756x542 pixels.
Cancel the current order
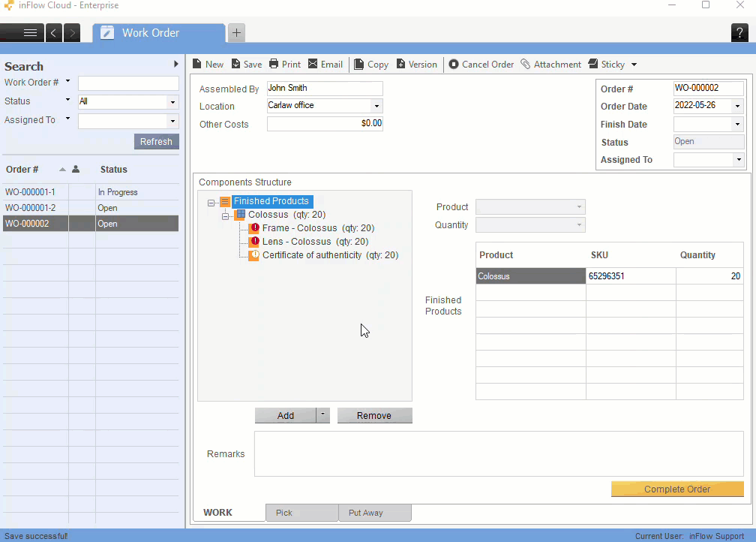[481, 64]
